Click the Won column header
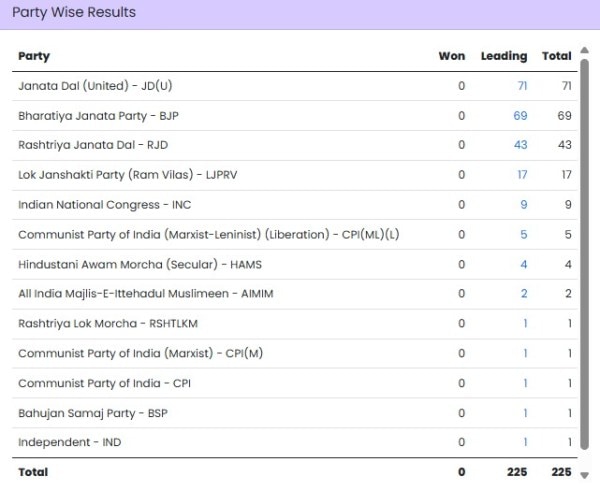This screenshot has height=491, width=600. point(452,56)
